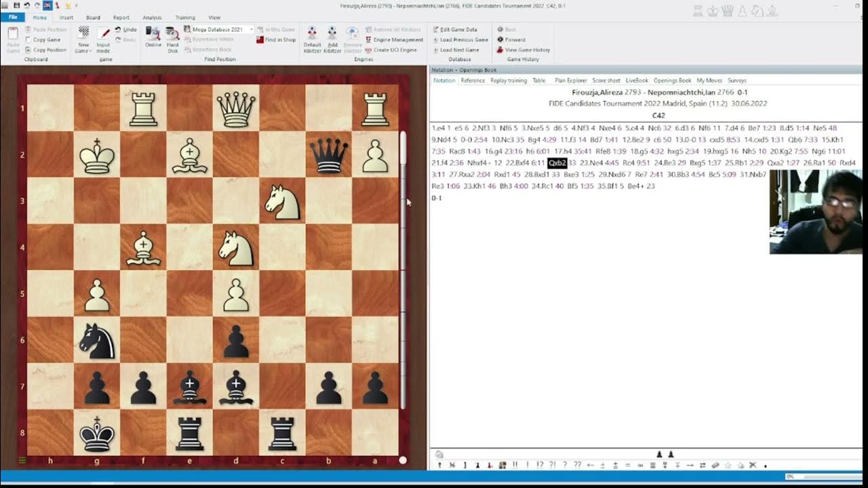Viewport: 868px width, 488px height.
Task: Click board menu icon beside file label h
Action: pyautogui.click(x=22, y=460)
